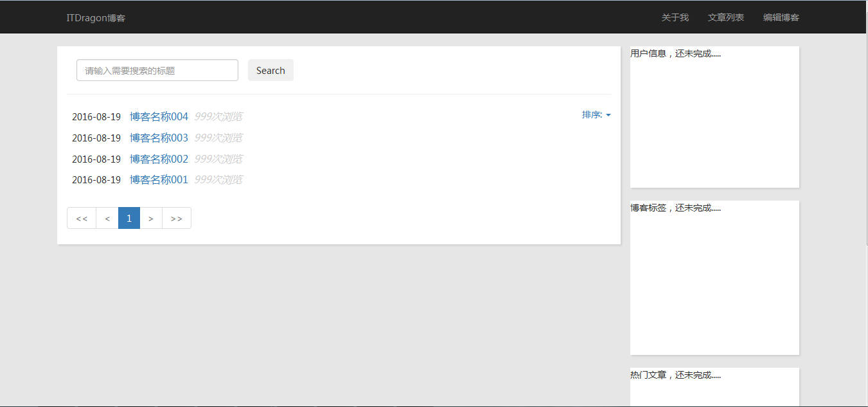Focus the title search input field
The image size is (868, 407).
click(x=157, y=70)
